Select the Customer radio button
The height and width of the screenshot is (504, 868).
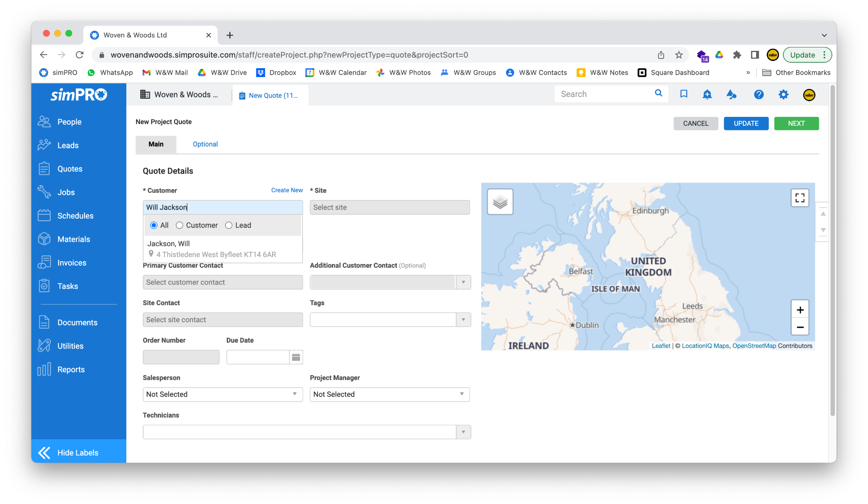pos(180,225)
